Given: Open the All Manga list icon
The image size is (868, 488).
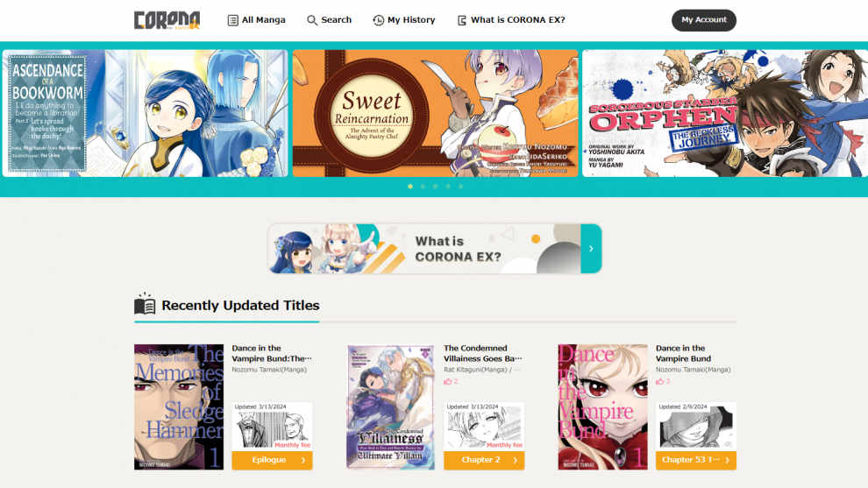Looking at the screenshot, I should (x=233, y=20).
